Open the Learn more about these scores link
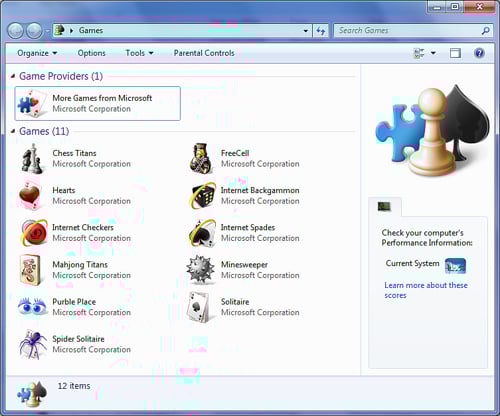 point(426,290)
